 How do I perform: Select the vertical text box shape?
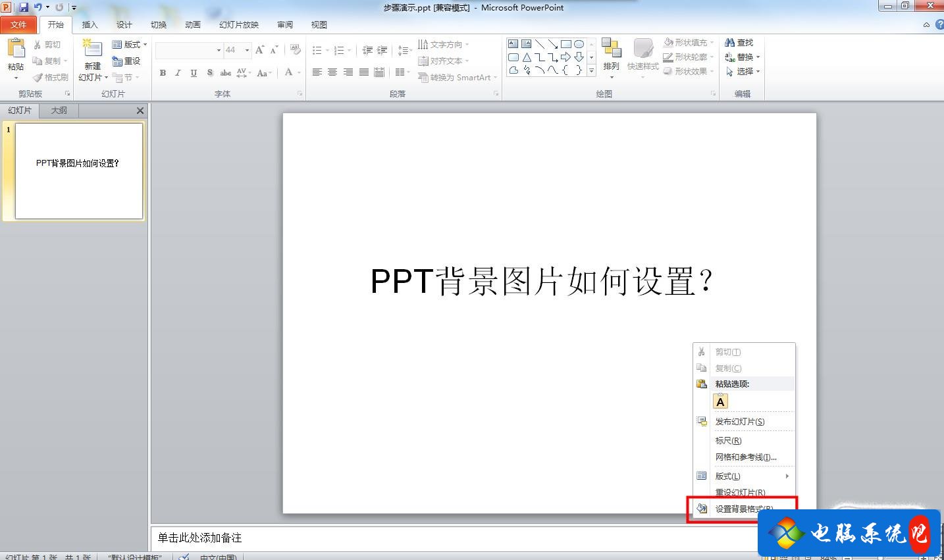click(526, 44)
